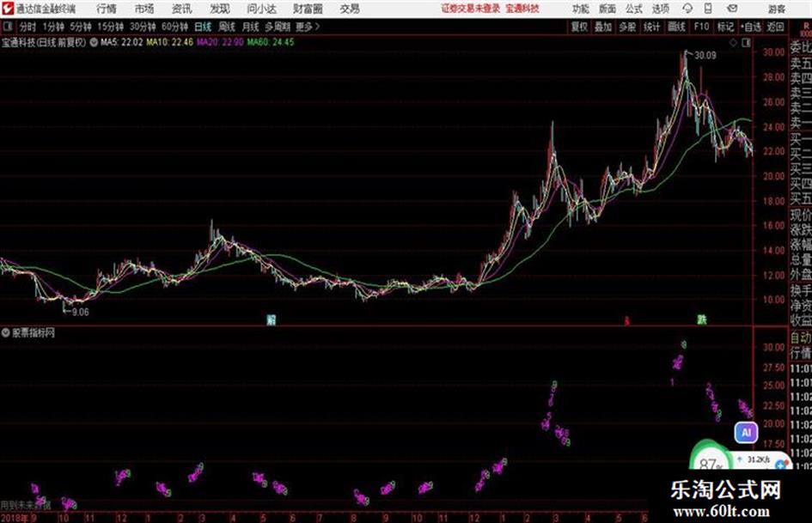This screenshot has width=812, height=523.
Task: Select the 1分钟 period
Action: tap(53, 27)
